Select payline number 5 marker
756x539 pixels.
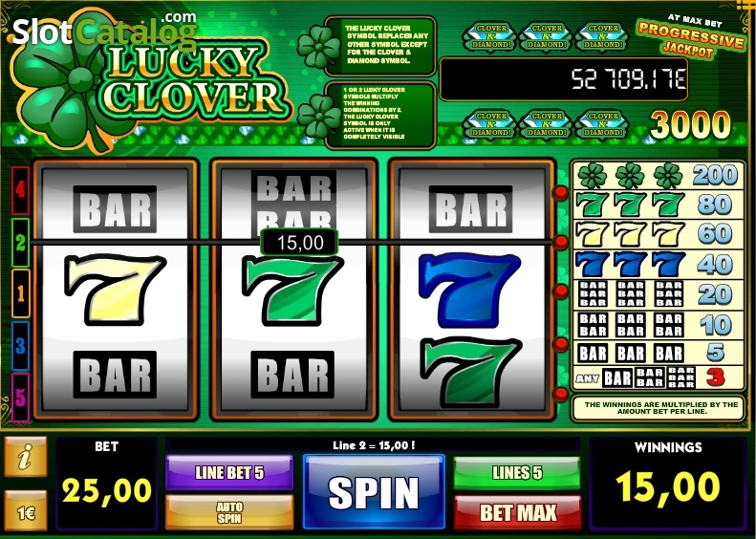[x=20, y=398]
